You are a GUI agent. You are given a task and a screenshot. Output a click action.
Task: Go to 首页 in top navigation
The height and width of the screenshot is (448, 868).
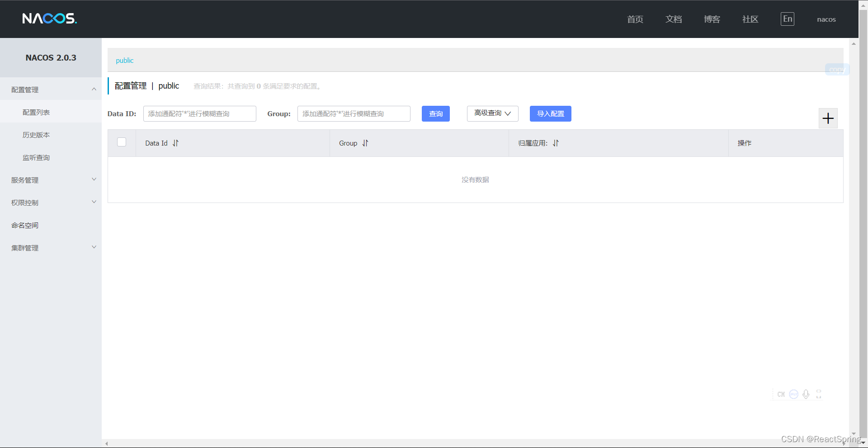coord(635,19)
